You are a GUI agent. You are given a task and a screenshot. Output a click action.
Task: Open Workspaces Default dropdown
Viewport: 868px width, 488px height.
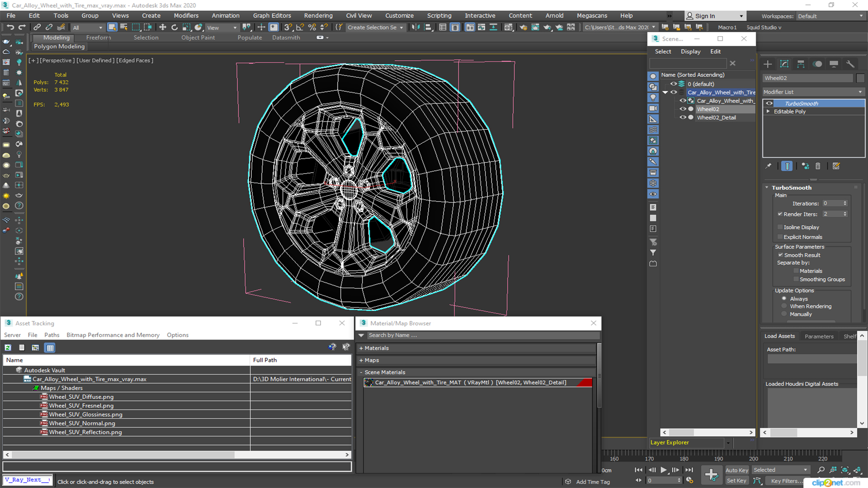830,16
